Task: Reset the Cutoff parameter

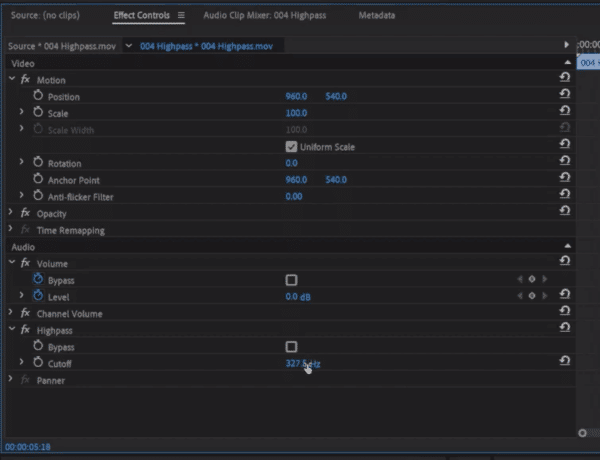Action: [x=565, y=361]
